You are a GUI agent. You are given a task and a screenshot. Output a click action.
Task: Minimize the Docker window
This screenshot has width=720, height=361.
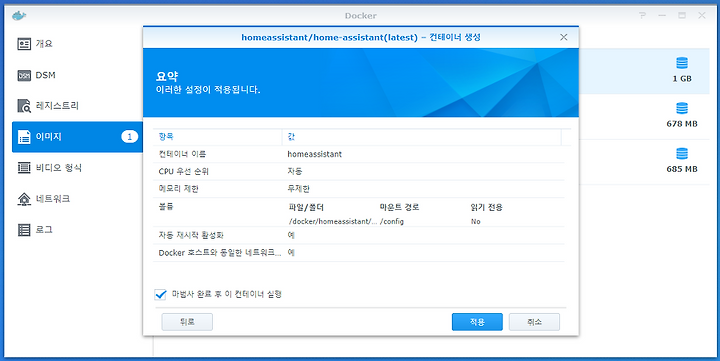[x=662, y=16]
